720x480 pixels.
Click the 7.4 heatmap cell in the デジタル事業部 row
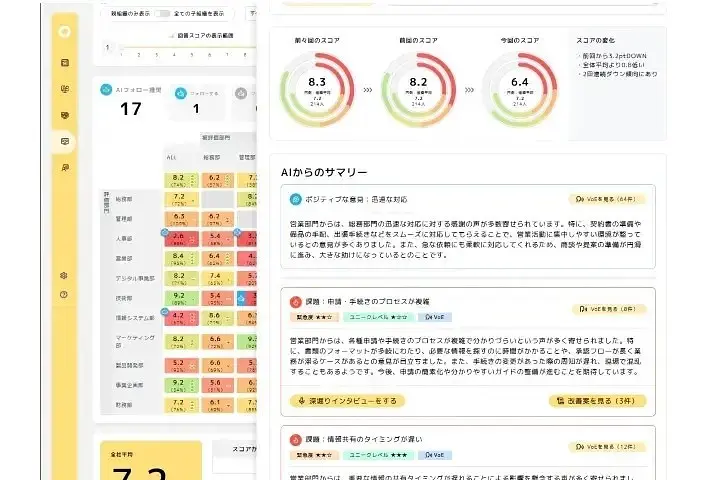218,278
